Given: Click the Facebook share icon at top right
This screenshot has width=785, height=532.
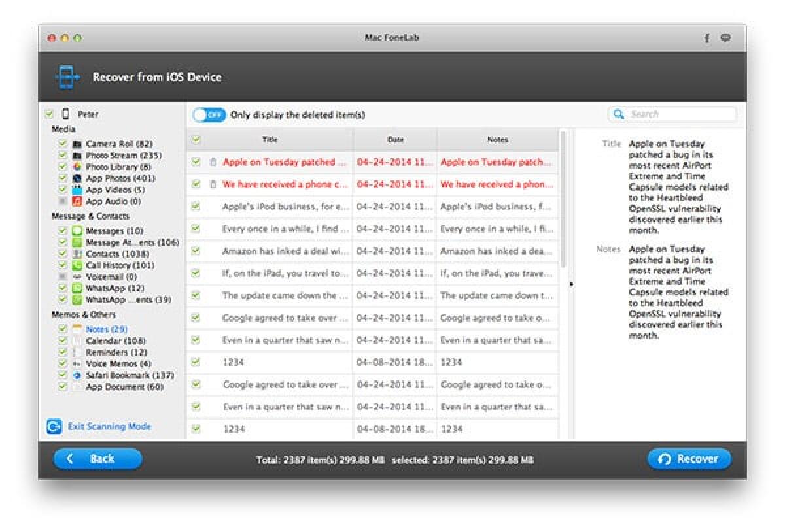Looking at the screenshot, I should tap(707, 38).
